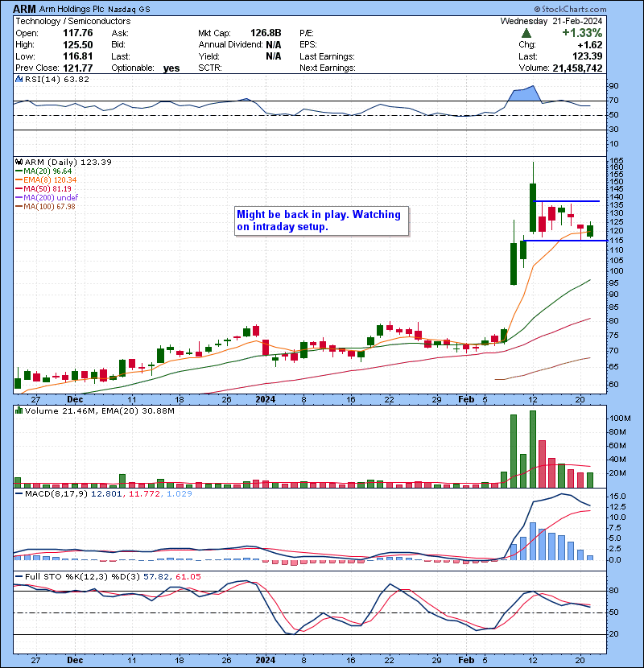
Task: Click the ARM (Daily) 123.39 label
Action: [x=68, y=163]
